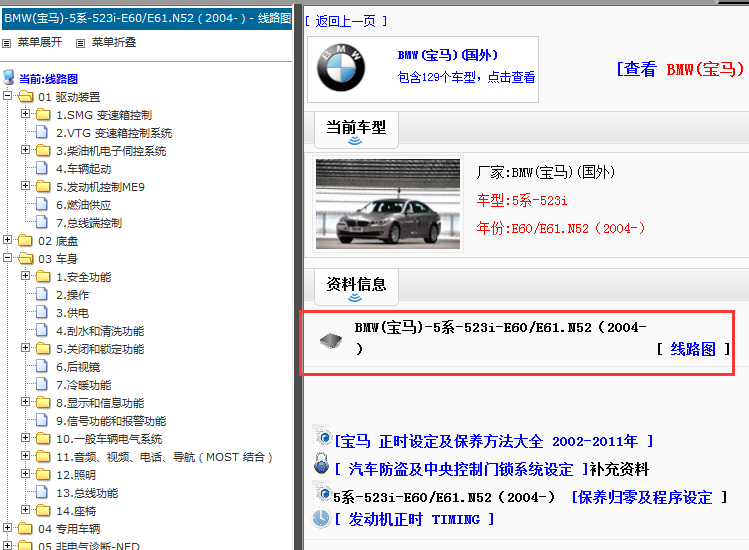The width and height of the screenshot is (749, 550).
Task: Open the 查看 BMW(宝马) link
Action: (680, 69)
